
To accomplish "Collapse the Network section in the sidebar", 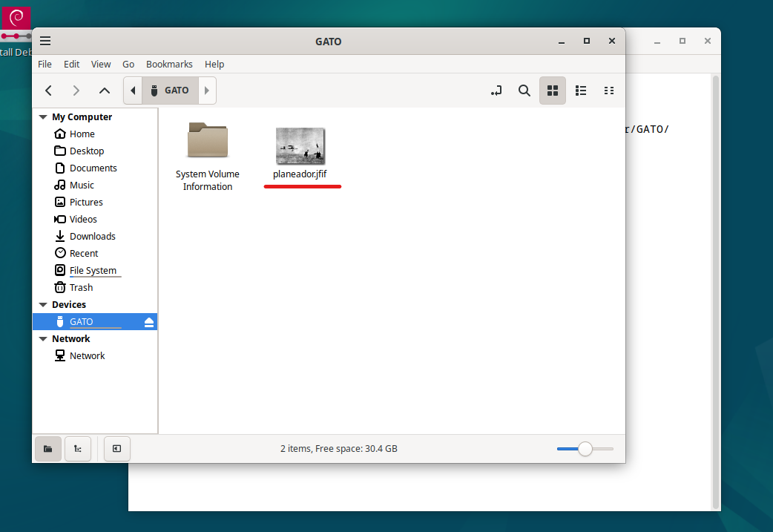I will 42,339.
